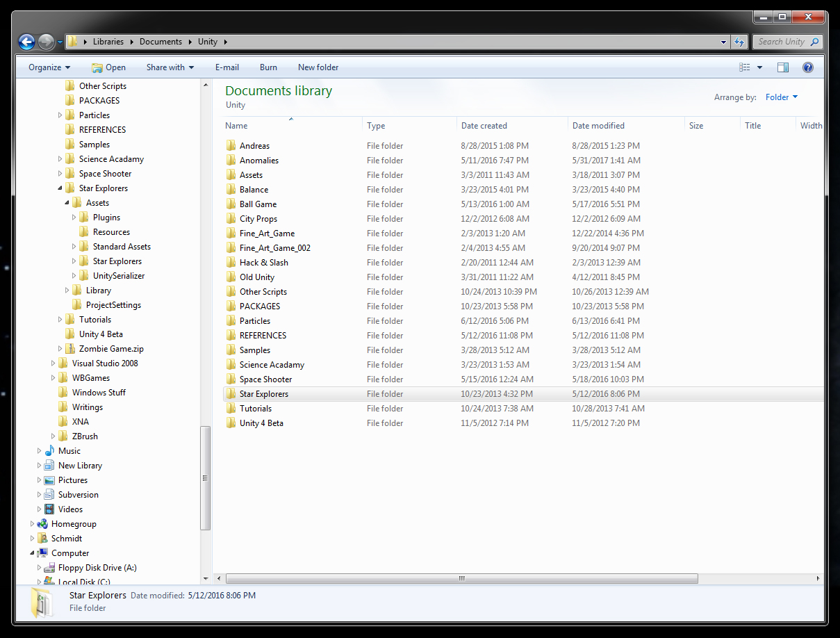
Task: Select the Old Unity folder icon
Action: (x=231, y=277)
